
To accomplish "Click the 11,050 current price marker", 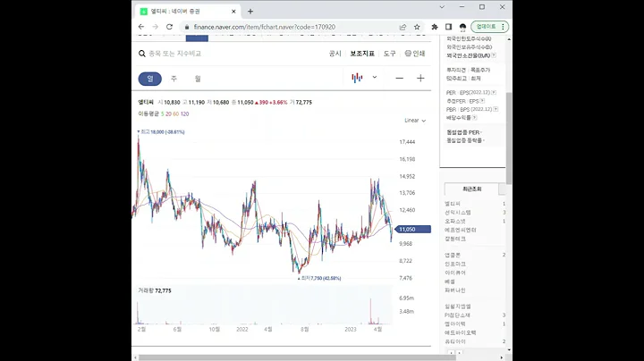I will pos(412,230).
